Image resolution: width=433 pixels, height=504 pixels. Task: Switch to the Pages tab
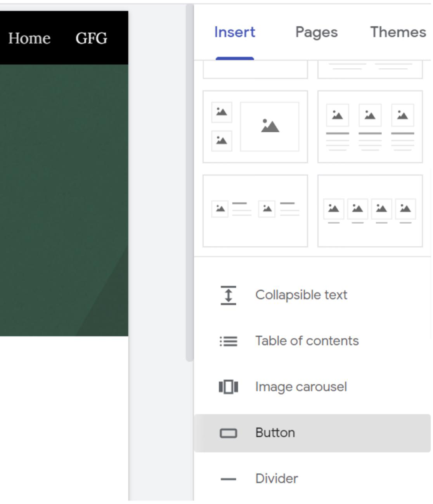coord(316,32)
